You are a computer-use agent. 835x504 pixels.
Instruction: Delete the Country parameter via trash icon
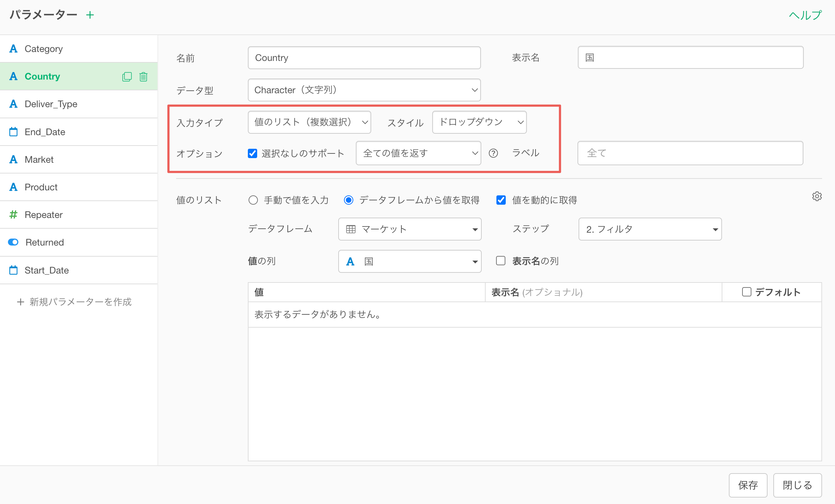pyautogui.click(x=143, y=77)
